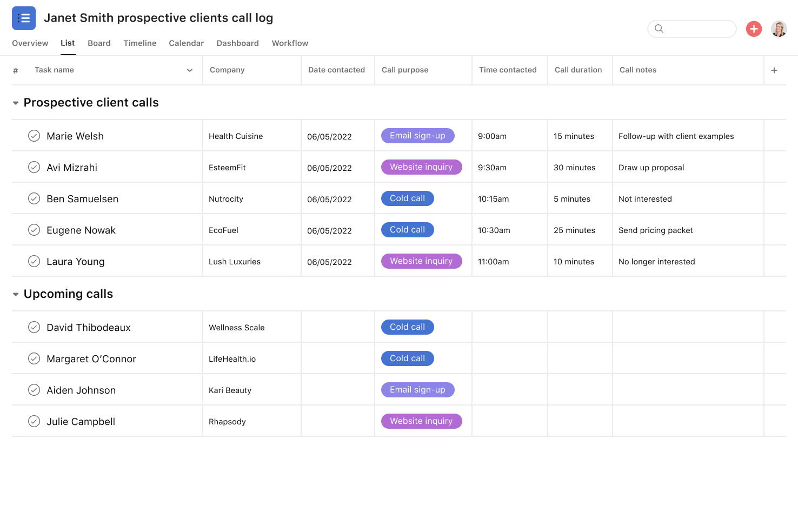Collapse the Upcoming calls section
798x532 pixels.
15,294
